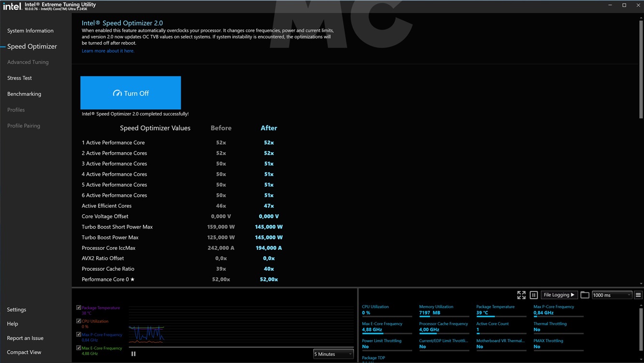The width and height of the screenshot is (644, 363).
Task: Click the Intel logo in title bar
Action: (x=12, y=6)
